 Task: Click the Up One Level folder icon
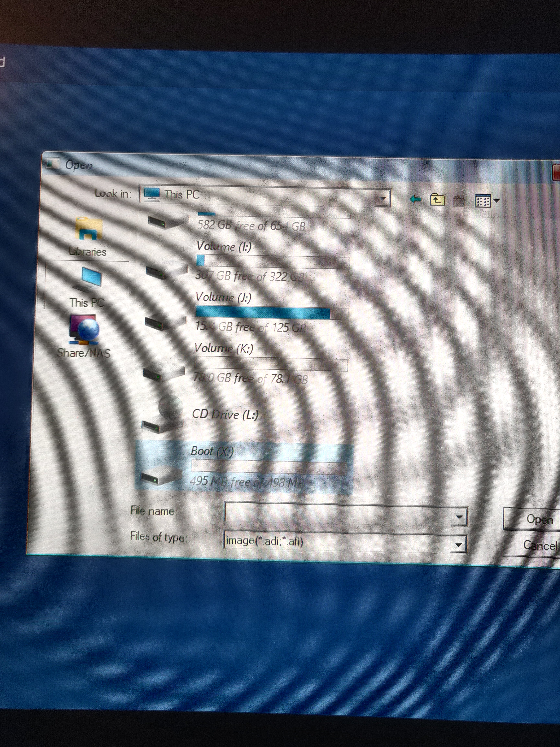pos(437,200)
